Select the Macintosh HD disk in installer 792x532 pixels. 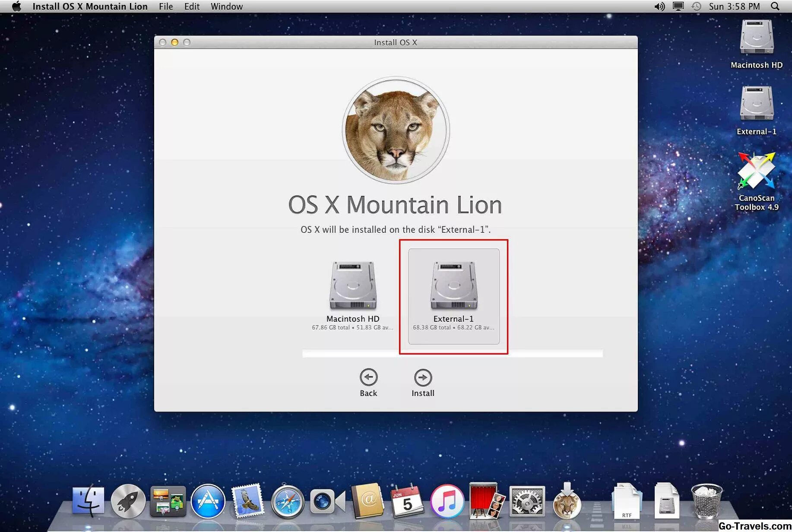click(353, 296)
